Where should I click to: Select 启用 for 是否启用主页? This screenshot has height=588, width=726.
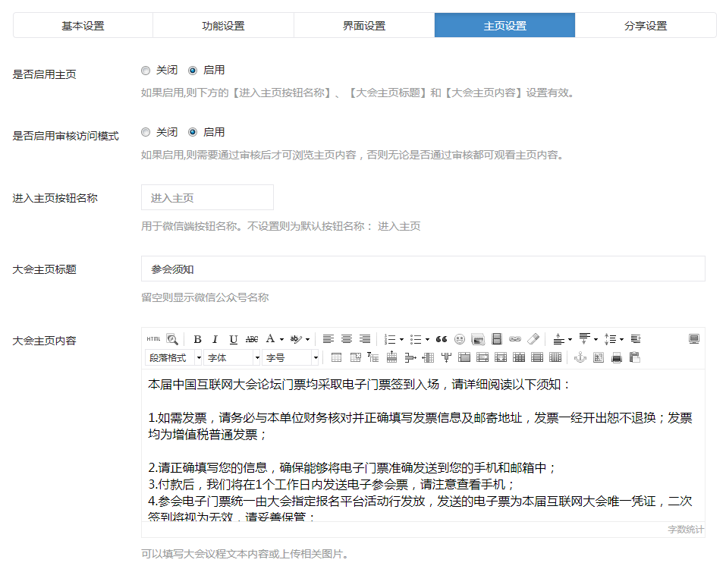(193, 71)
